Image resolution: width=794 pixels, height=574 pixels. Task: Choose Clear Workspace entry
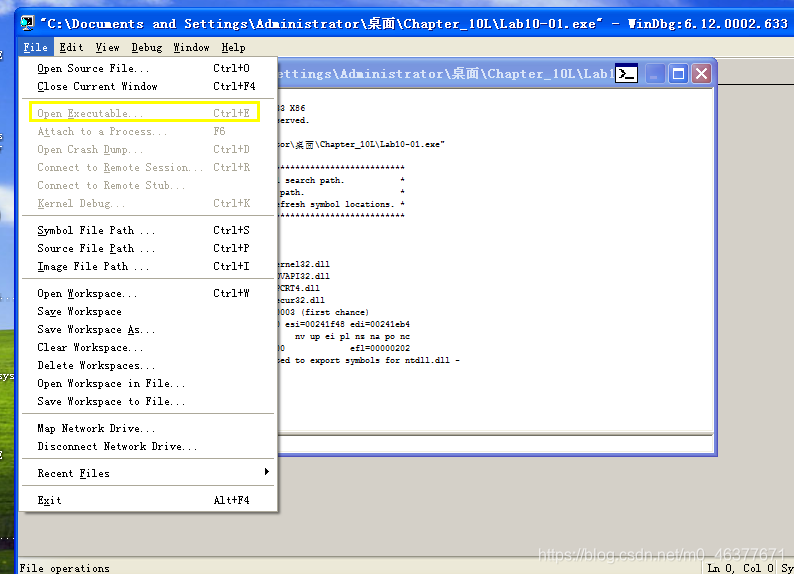(148, 347)
